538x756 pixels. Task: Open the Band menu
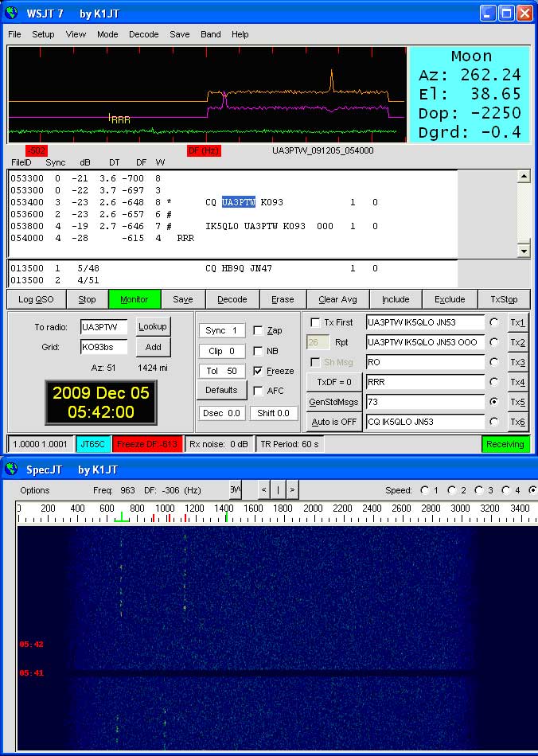coord(211,34)
